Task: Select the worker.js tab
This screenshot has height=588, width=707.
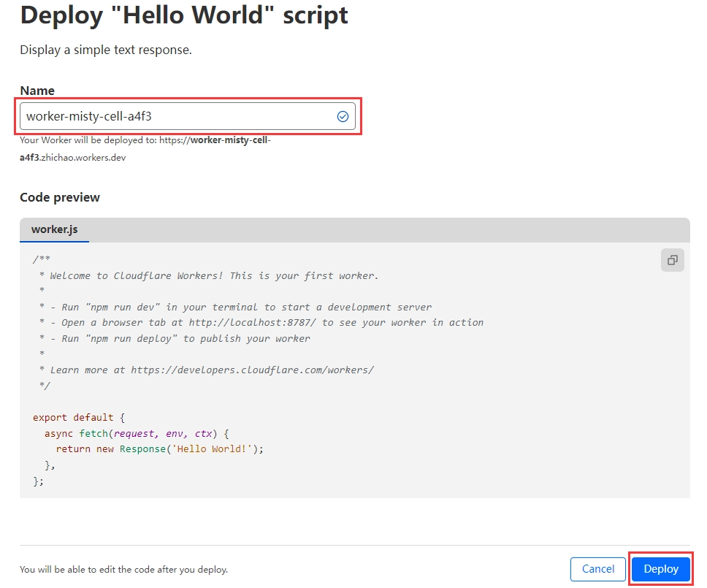Action: [x=54, y=229]
